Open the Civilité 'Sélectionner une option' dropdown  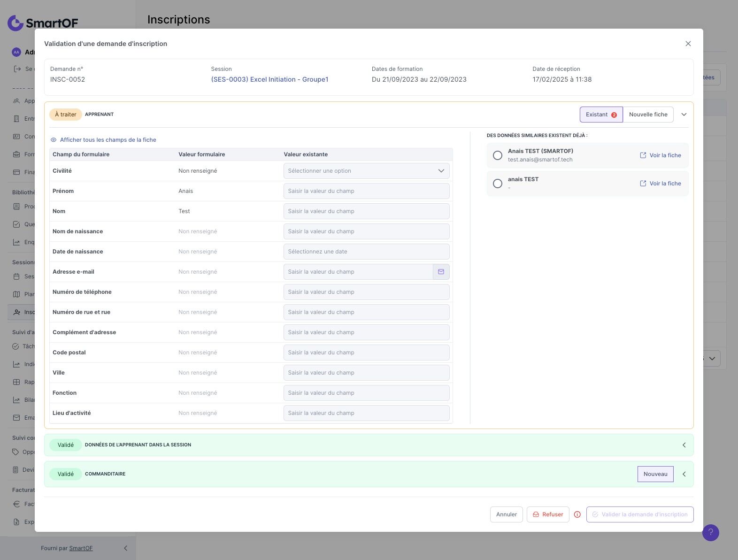pos(366,171)
